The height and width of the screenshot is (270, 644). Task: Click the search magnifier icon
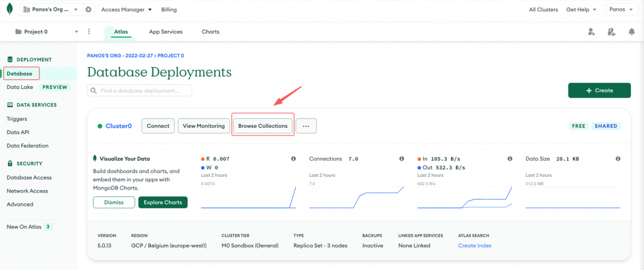pos(94,91)
